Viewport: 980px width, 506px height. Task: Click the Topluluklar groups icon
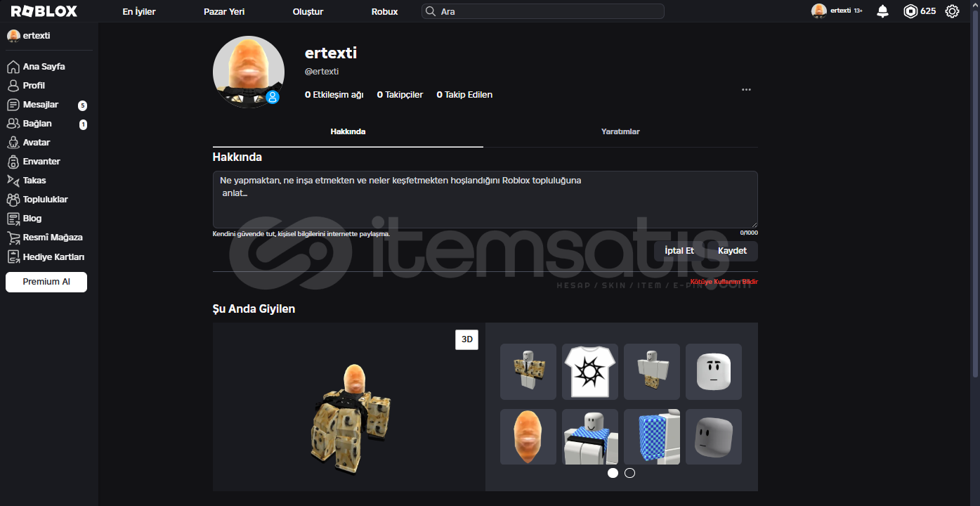(x=13, y=200)
